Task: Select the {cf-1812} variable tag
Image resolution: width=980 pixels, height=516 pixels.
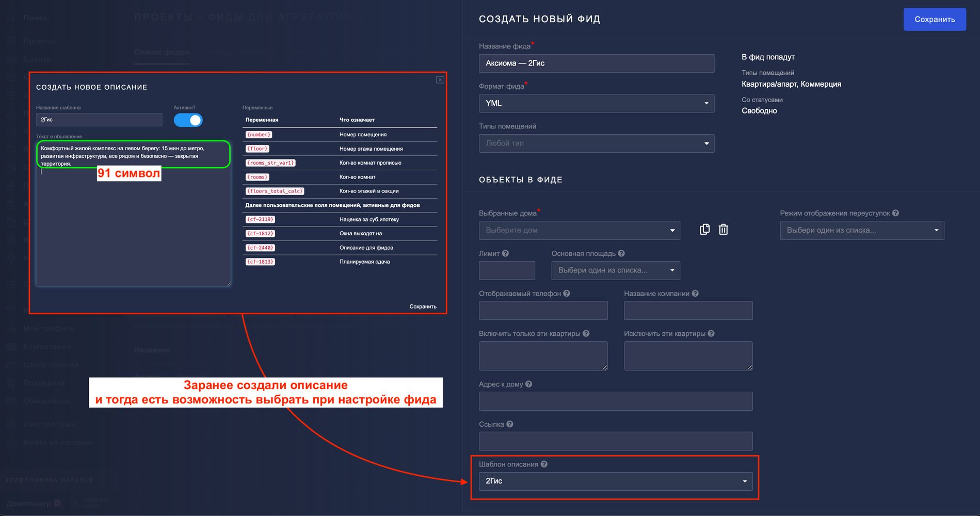Action: (260, 234)
